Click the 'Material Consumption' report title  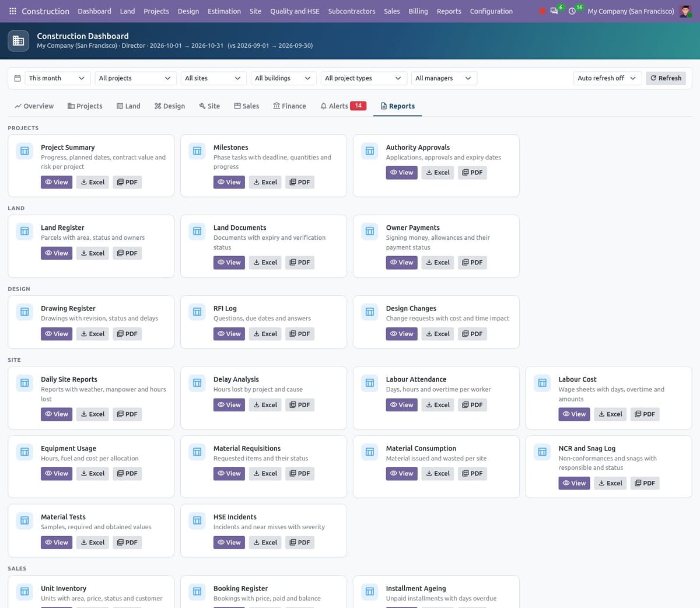pos(421,448)
